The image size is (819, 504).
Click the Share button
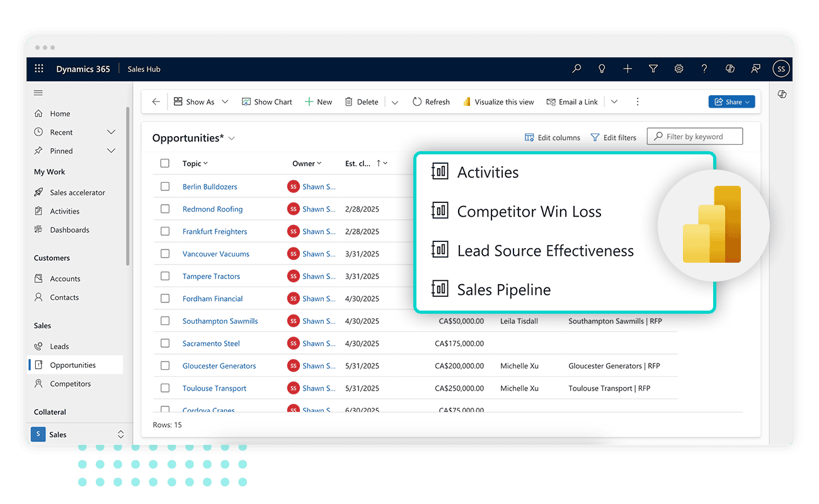click(731, 101)
